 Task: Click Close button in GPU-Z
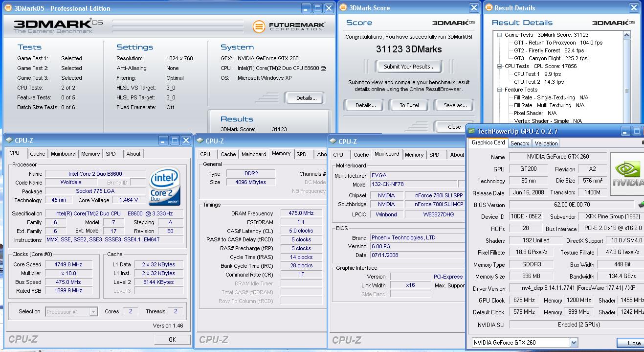coord(631,343)
